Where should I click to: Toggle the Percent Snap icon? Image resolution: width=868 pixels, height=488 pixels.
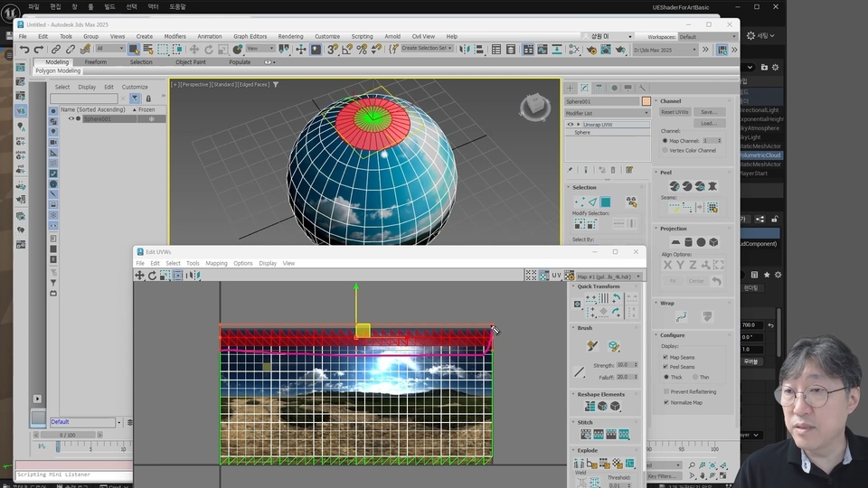[x=362, y=50]
